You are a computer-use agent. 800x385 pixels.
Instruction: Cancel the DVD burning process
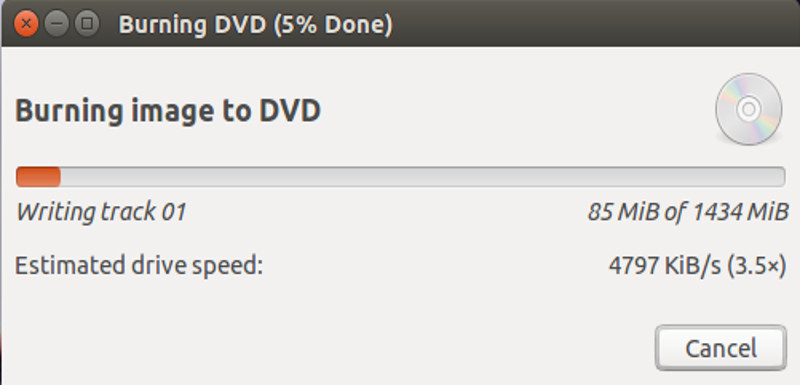(x=720, y=348)
